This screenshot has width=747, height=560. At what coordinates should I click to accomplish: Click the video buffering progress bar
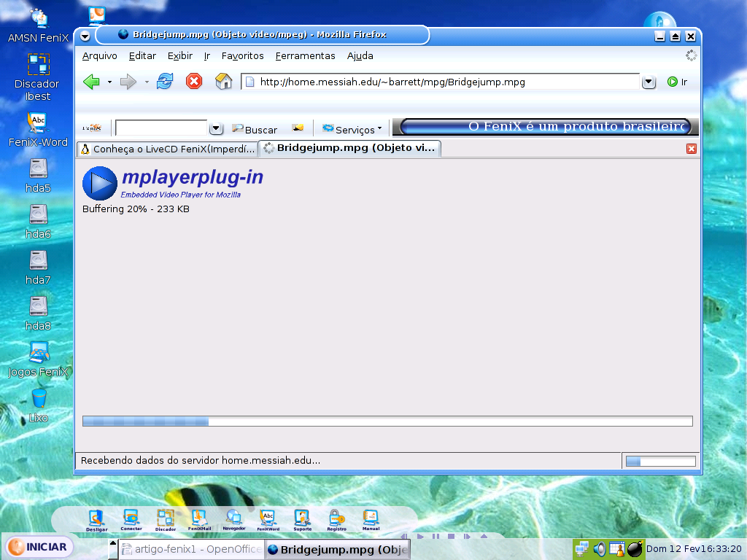387,421
